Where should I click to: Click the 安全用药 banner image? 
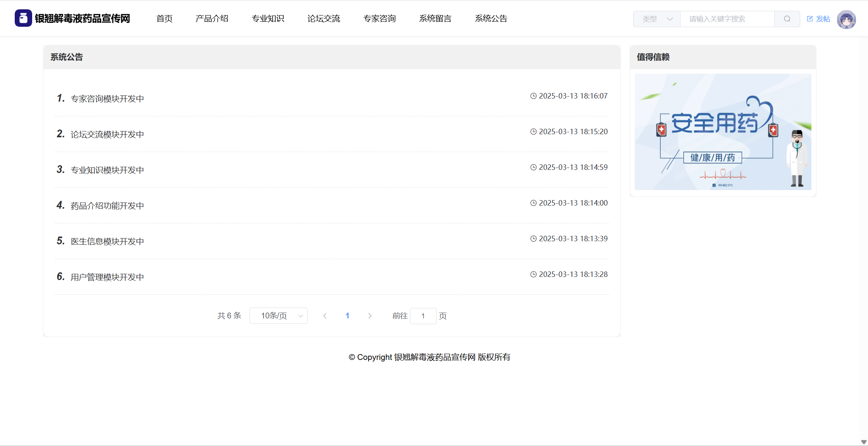(723, 132)
